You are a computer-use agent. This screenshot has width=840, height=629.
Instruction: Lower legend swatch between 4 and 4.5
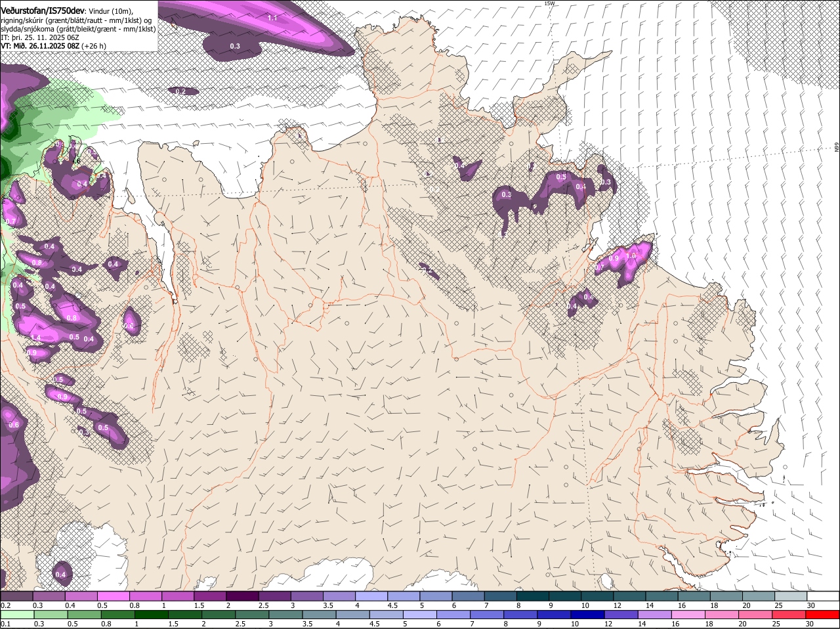354,615
